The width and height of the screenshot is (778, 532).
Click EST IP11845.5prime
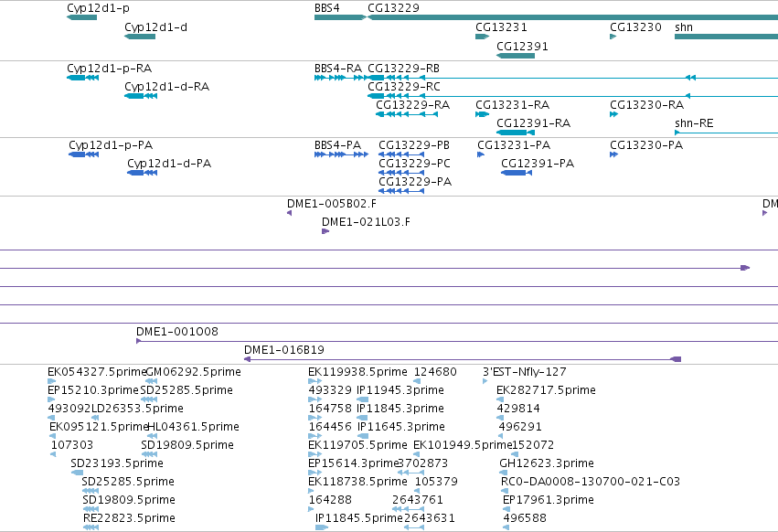coord(359,518)
